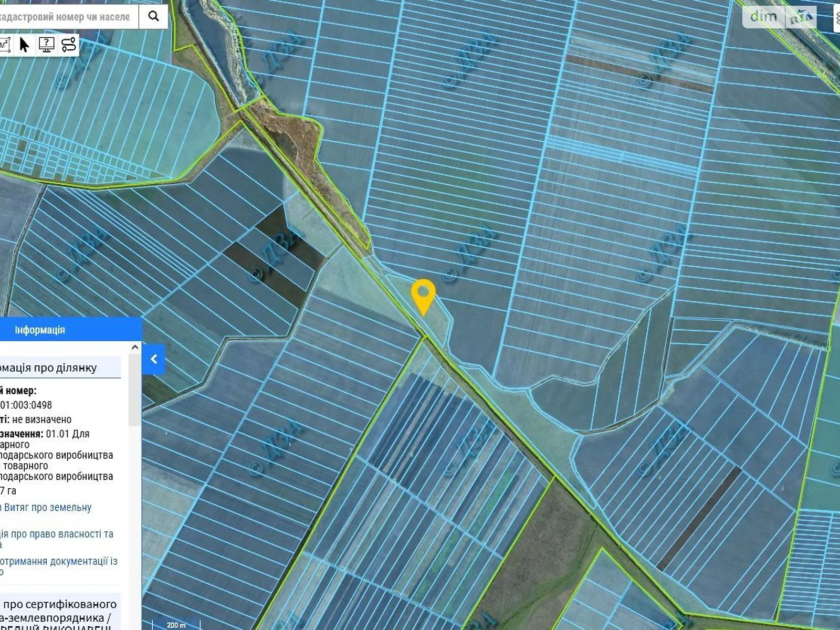Click the 200 m map scale bar
Image resolution: width=840 pixels, height=630 pixels.
(176, 624)
